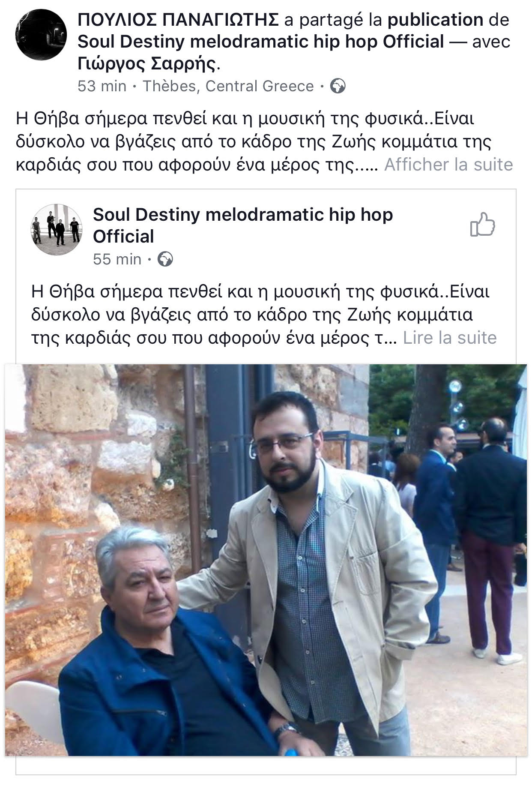Open ΠΟΥΛΙΟΣ ΠΑΝΑΓΙΩΤΗΣ profile picture

point(41,35)
